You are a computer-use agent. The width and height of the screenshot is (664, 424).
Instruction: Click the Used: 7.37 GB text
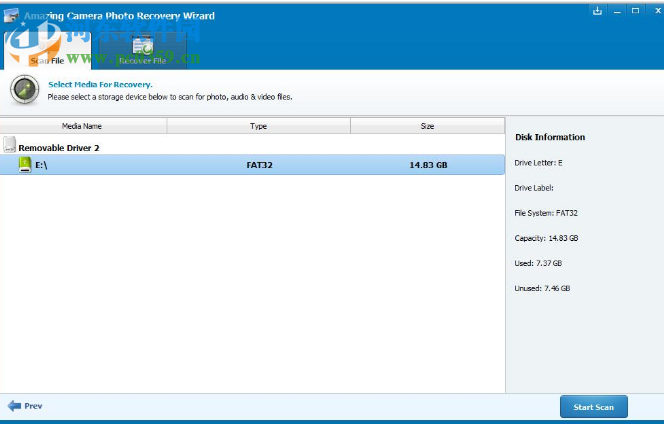(538, 263)
